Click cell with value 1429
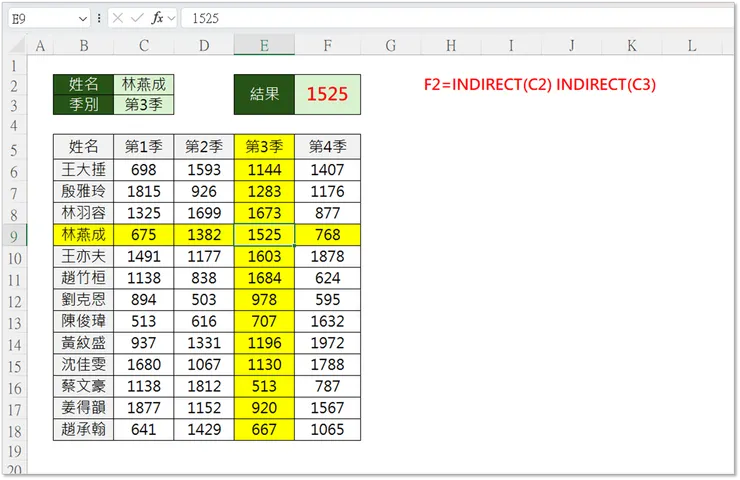This screenshot has height=480, width=740. click(204, 430)
